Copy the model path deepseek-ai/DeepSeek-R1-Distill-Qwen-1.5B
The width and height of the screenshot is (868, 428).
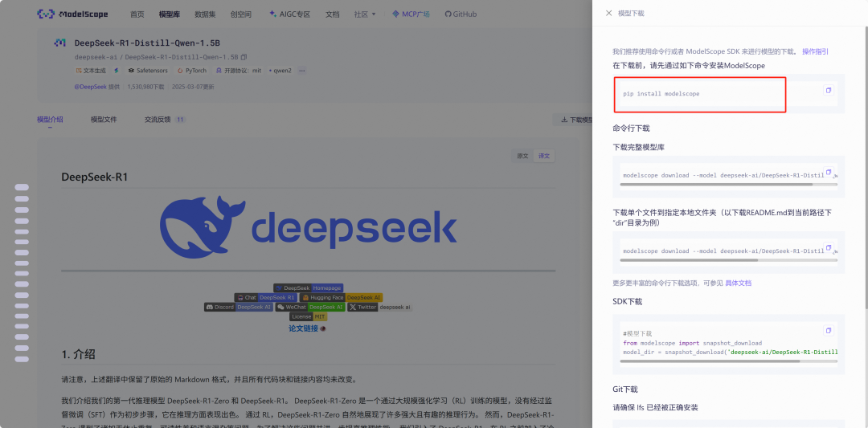(x=244, y=57)
